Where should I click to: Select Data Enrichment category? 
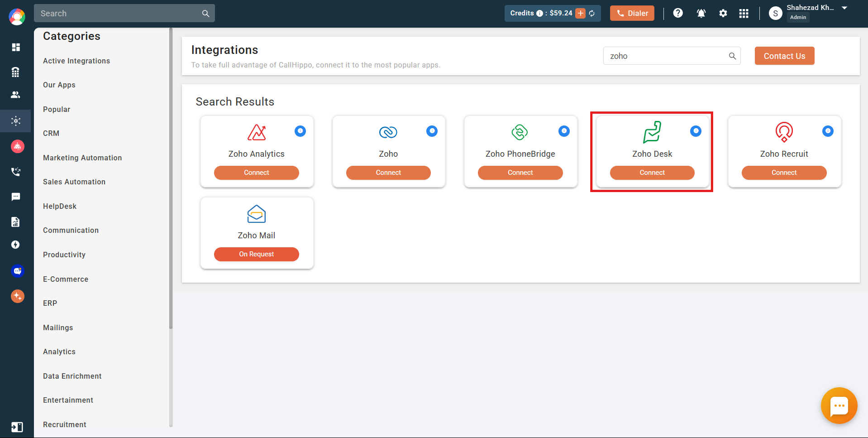(x=72, y=376)
